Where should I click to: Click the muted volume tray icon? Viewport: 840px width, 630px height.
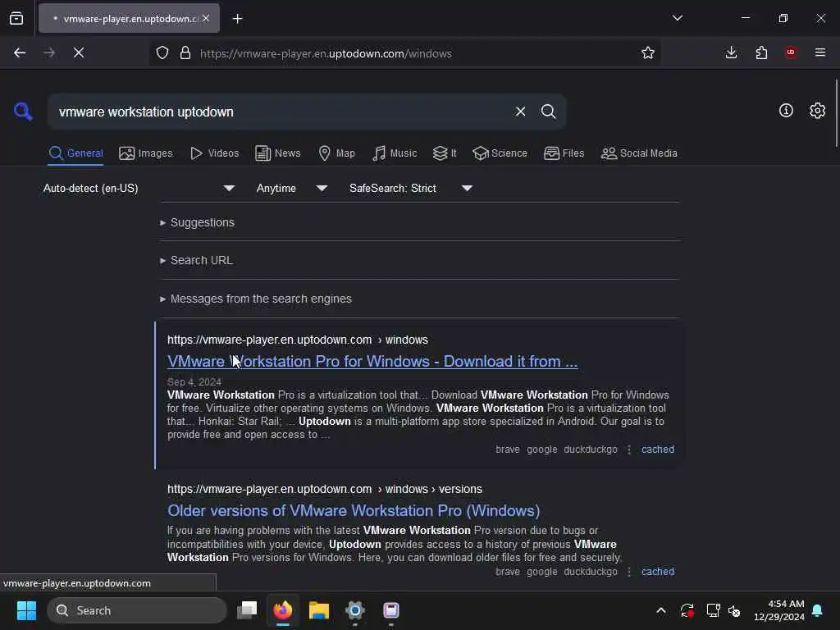(x=734, y=610)
